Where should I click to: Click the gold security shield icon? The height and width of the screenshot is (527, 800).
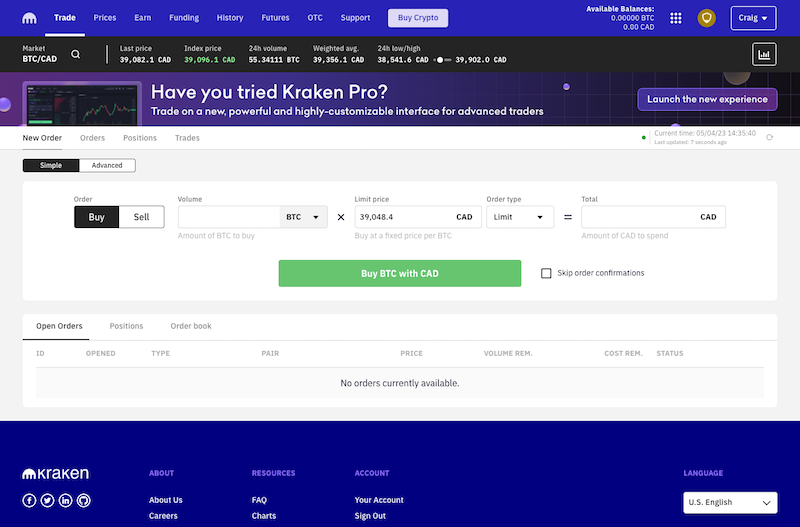coord(707,18)
